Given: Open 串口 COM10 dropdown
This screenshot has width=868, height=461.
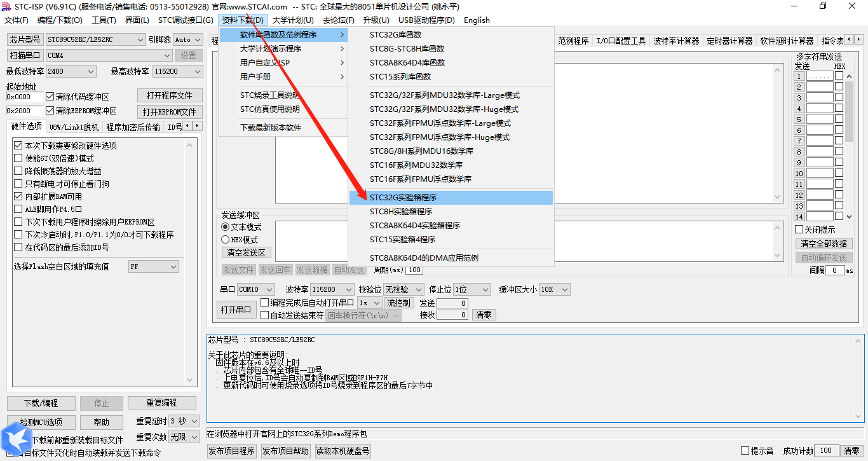Looking at the screenshot, I should coord(256,289).
